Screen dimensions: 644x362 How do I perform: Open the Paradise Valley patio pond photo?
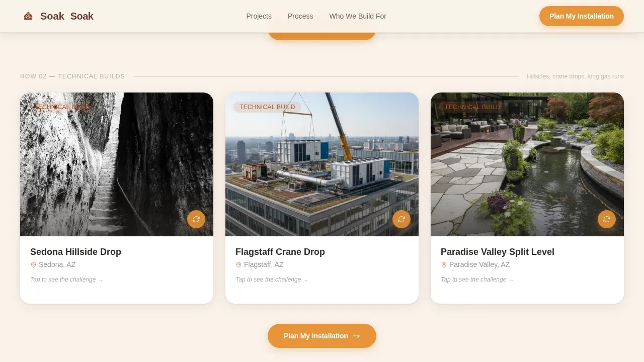527,164
